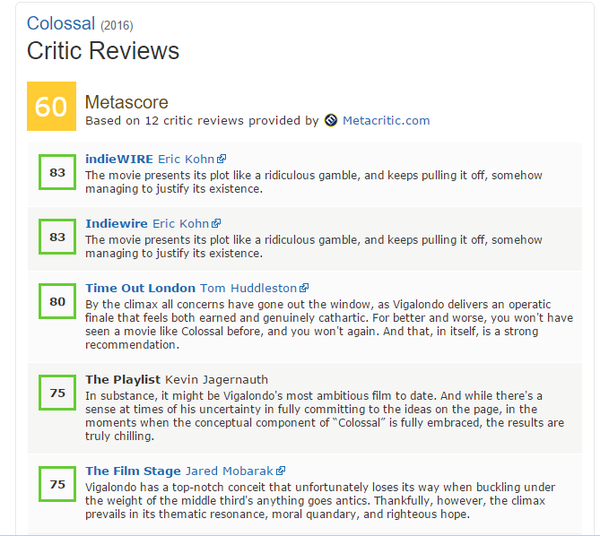The height and width of the screenshot is (536, 600).
Task: Click The Playlist's 75 score box
Action: [x=57, y=393]
